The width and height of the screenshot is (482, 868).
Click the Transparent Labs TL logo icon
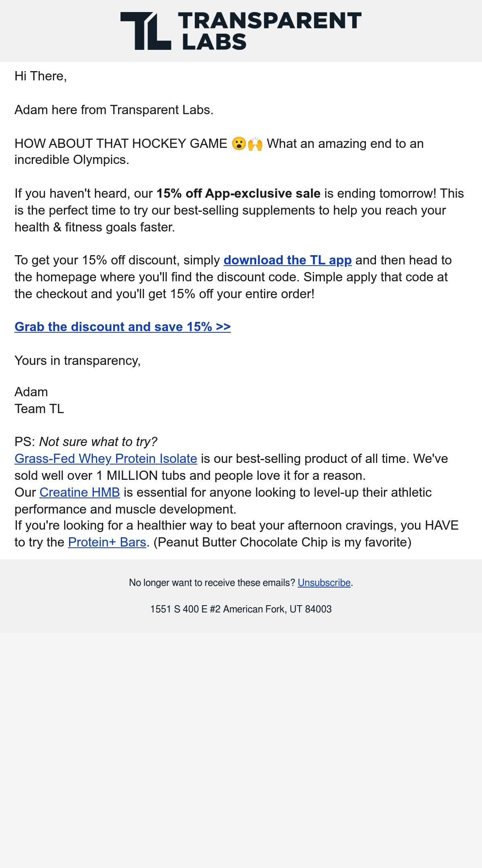pyautogui.click(x=146, y=31)
